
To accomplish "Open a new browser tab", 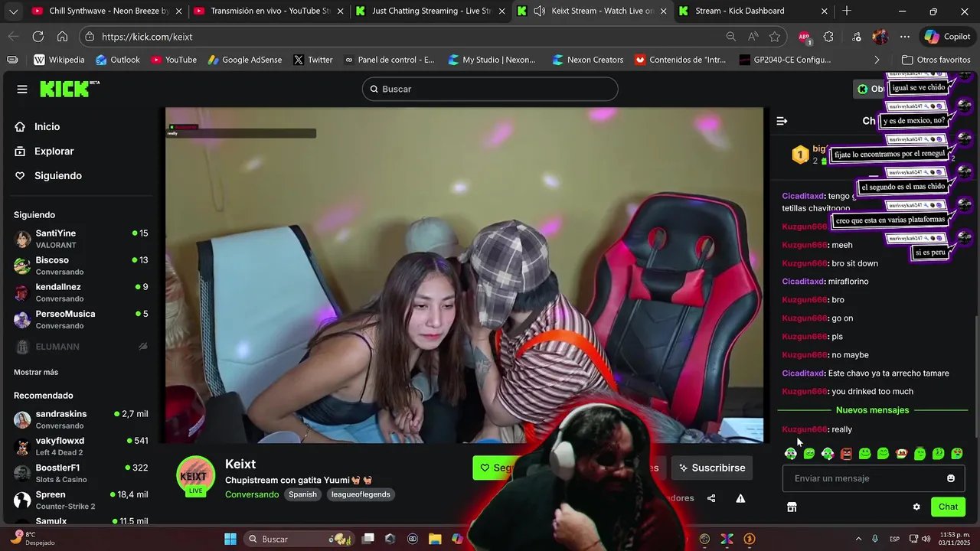I will coord(847,11).
